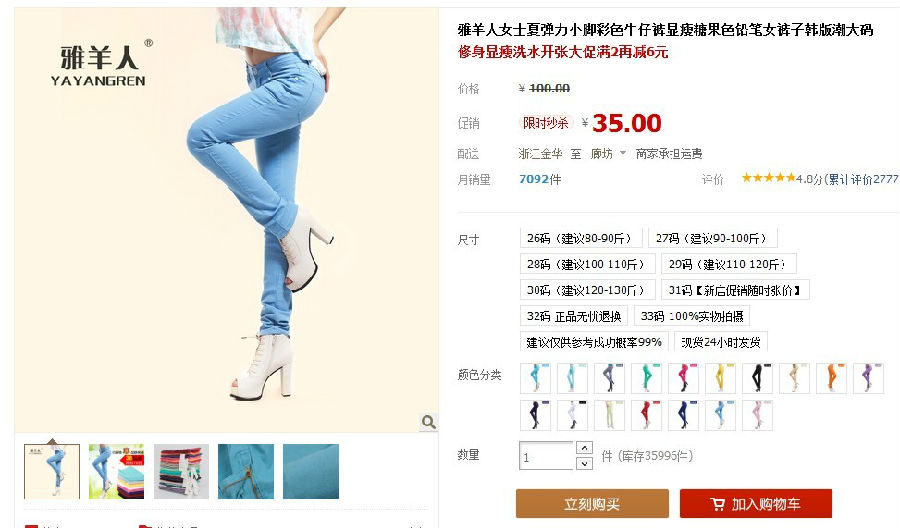Select the black pants color swatch
The image size is (900, 528).
(757, 378)
